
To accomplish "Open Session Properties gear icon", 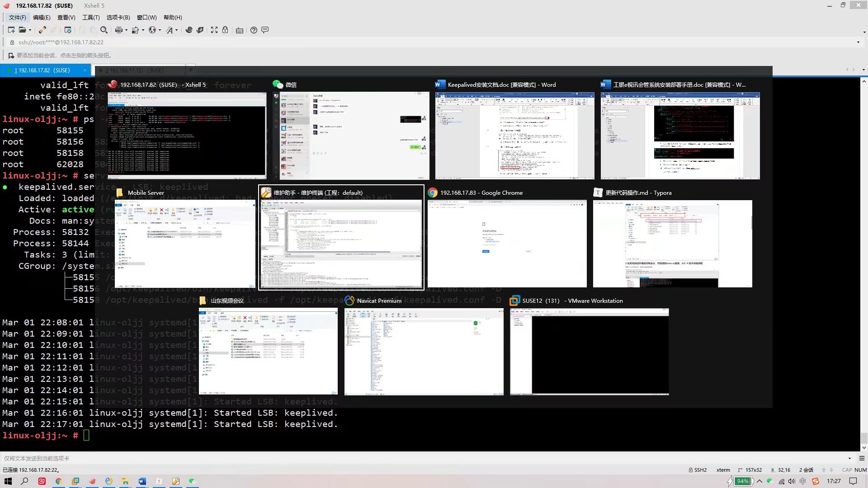I will click(68, 30).
